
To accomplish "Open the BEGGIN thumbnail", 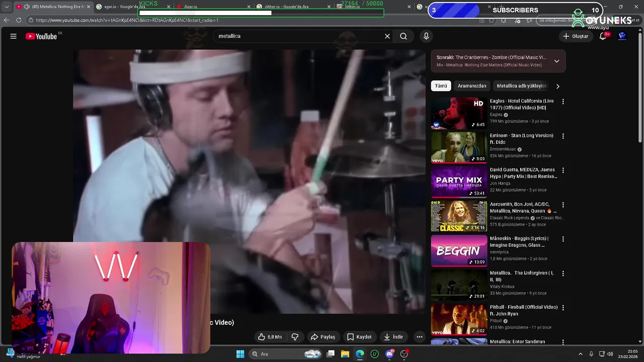I will click(459, 251).
